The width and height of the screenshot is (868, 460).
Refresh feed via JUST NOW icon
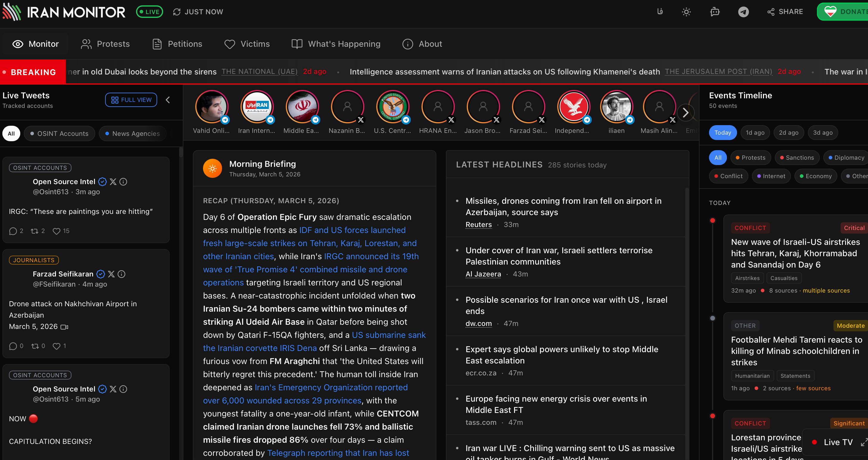pyautogui.click(x=177, y=12)
